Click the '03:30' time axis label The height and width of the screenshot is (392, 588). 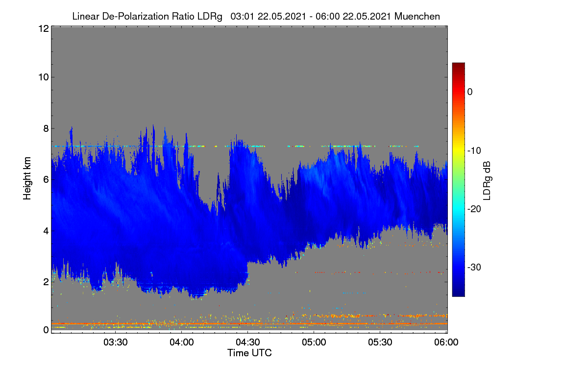[x=115, y=343]
